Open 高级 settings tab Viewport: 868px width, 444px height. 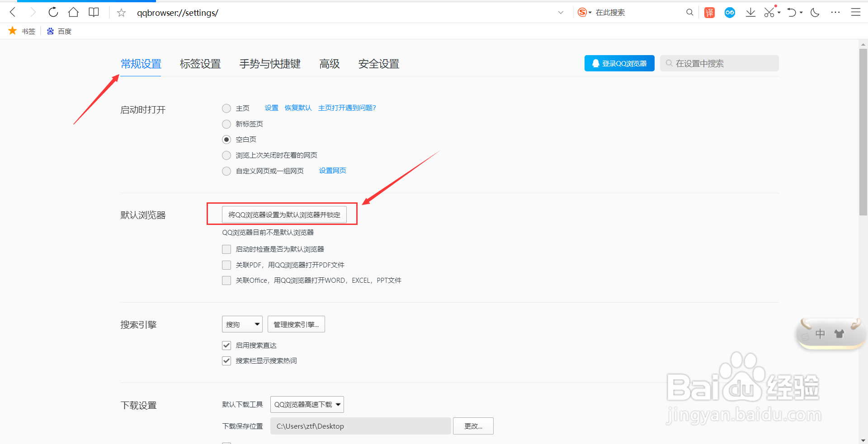point(330,64)
